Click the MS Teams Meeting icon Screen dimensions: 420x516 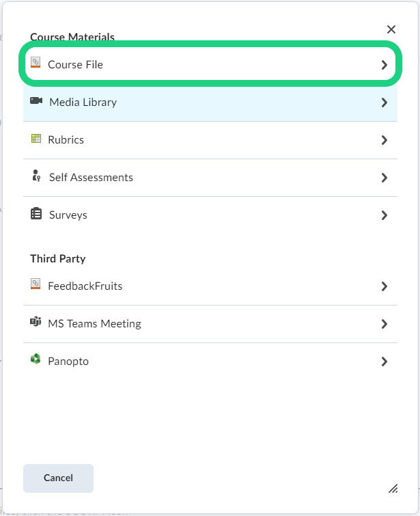pyautogui.click(x=36, y=322)
